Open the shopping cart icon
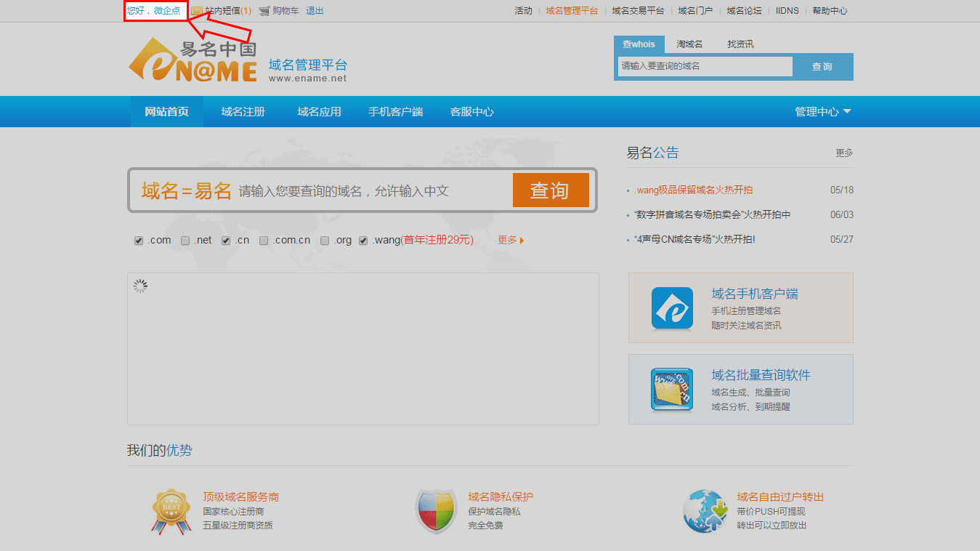 tap(264, 11)
